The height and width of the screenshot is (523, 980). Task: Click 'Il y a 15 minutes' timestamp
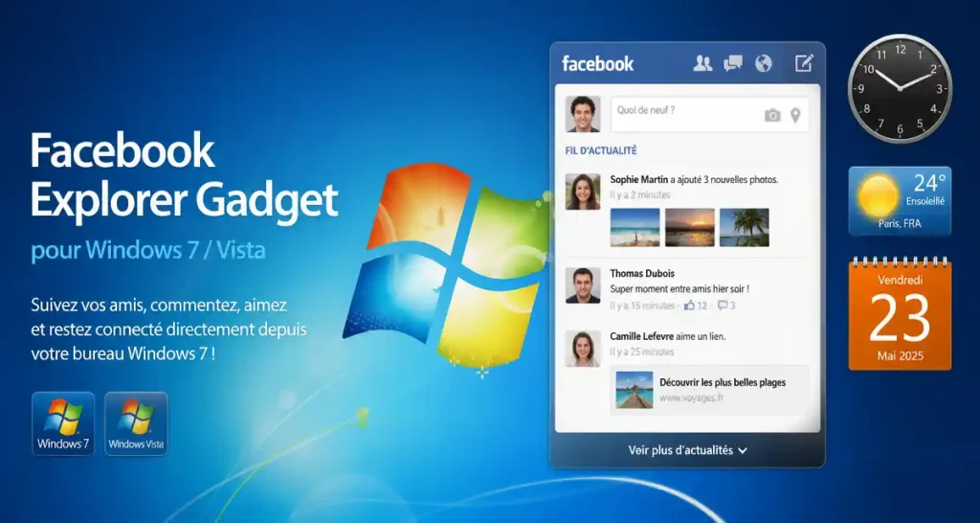tap(642, 306)
